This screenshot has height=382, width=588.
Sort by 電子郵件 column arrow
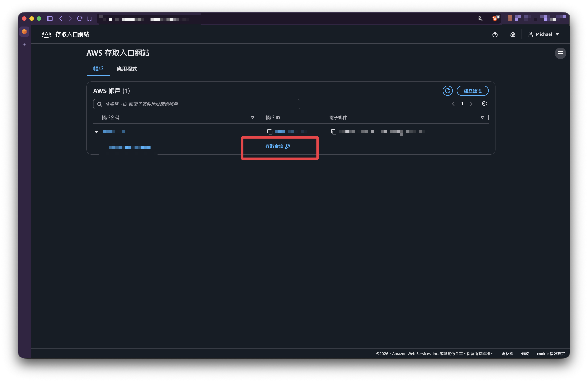(x=482, y=118)
